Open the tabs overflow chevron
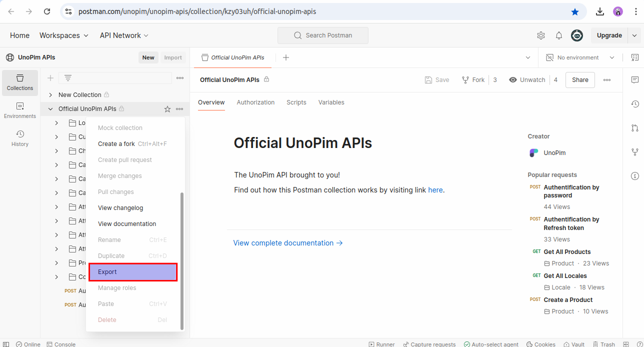This screenshot has height=347, width=644. tap(528, 57)
